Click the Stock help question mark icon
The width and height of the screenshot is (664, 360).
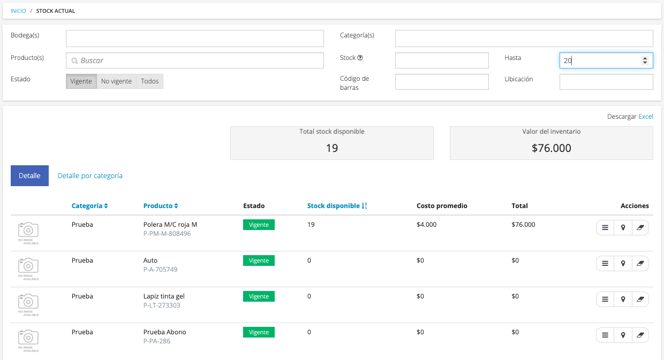360,58
